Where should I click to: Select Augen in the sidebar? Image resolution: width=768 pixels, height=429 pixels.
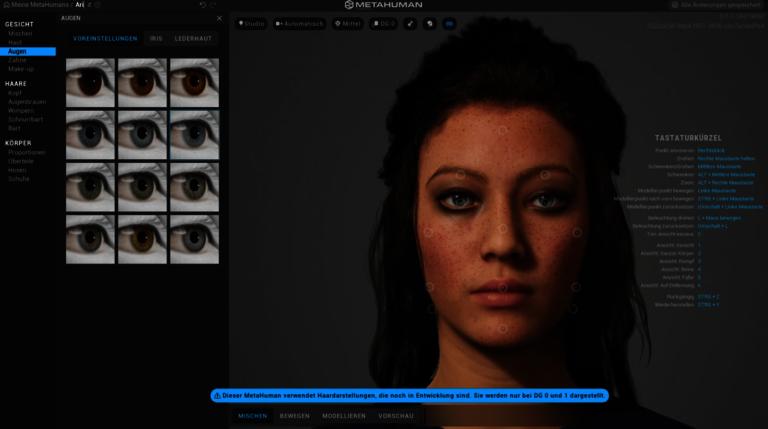pos(28,51)
